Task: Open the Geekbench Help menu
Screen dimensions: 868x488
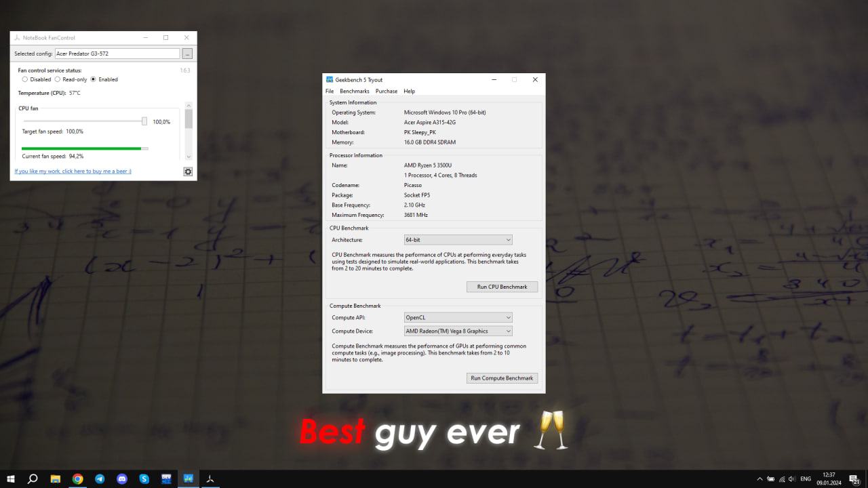Action: 409,91
